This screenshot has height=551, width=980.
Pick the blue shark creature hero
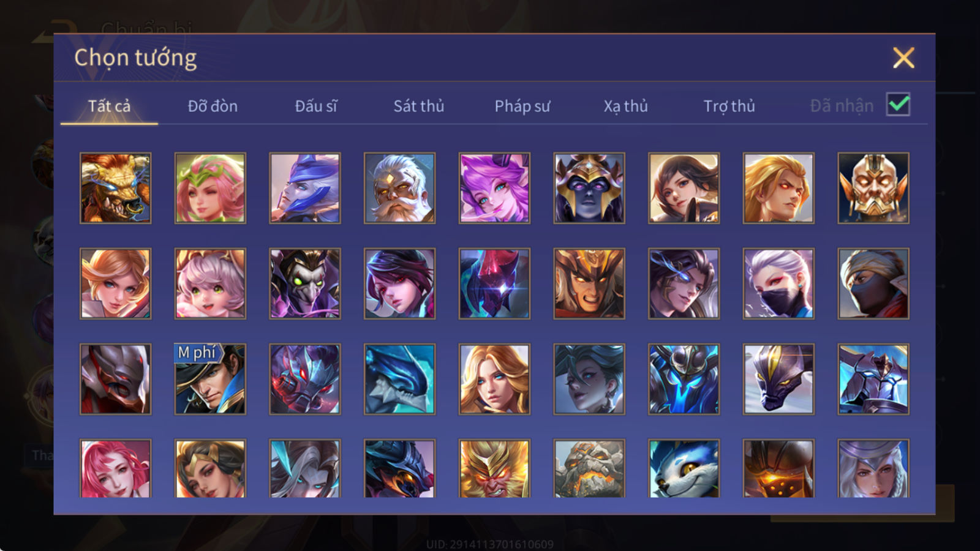(x=399, y=379)
